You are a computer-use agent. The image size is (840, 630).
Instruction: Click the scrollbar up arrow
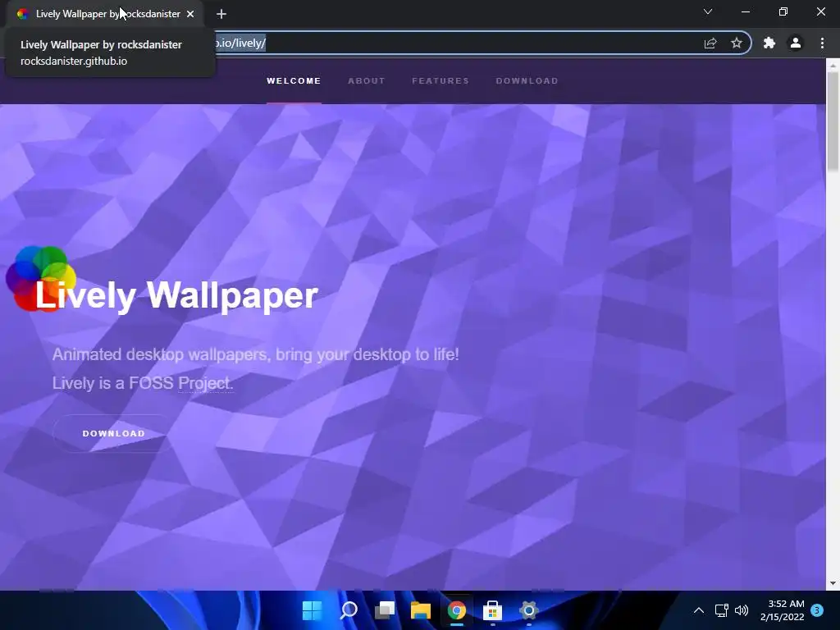point(833,66)
